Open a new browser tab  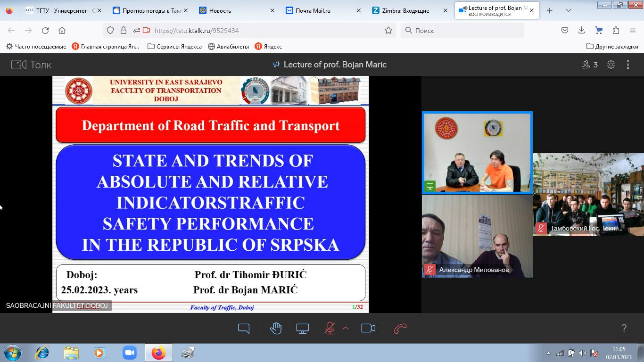pos(549,10)
